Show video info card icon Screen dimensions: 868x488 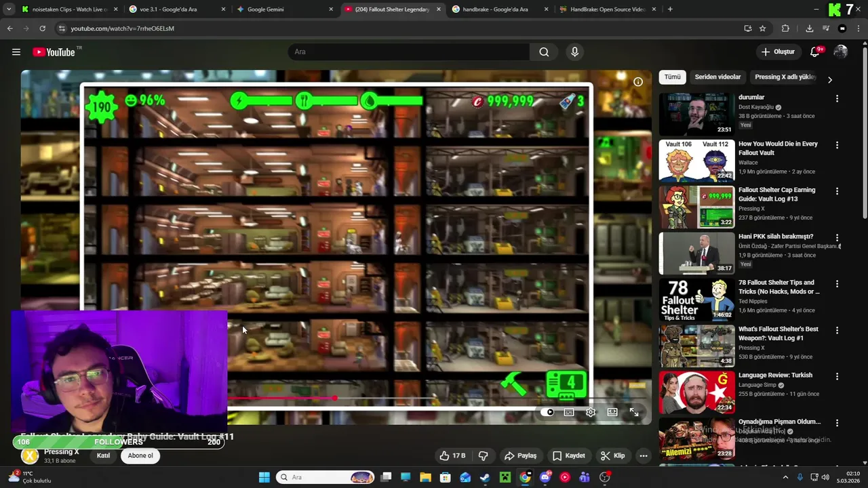click(638, 82)
